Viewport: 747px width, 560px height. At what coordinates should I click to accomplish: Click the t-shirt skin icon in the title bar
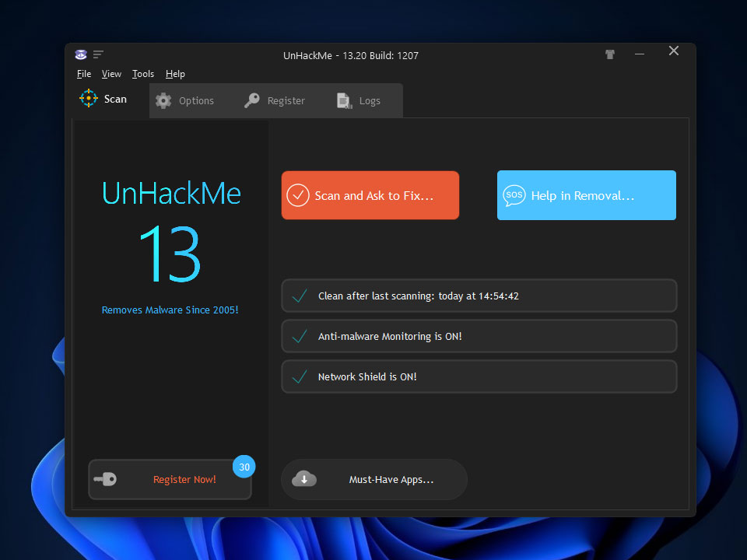tap(610, 54)
